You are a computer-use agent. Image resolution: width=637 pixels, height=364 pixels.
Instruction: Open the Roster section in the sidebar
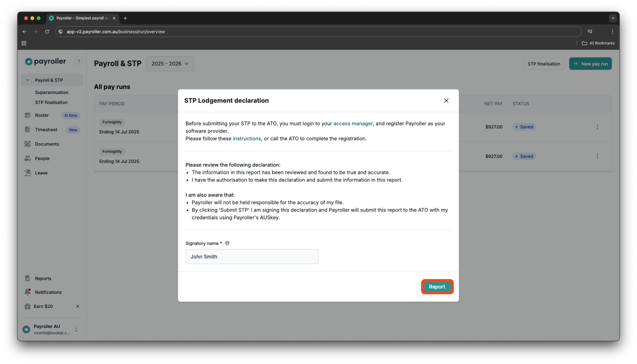click(28, 115)
